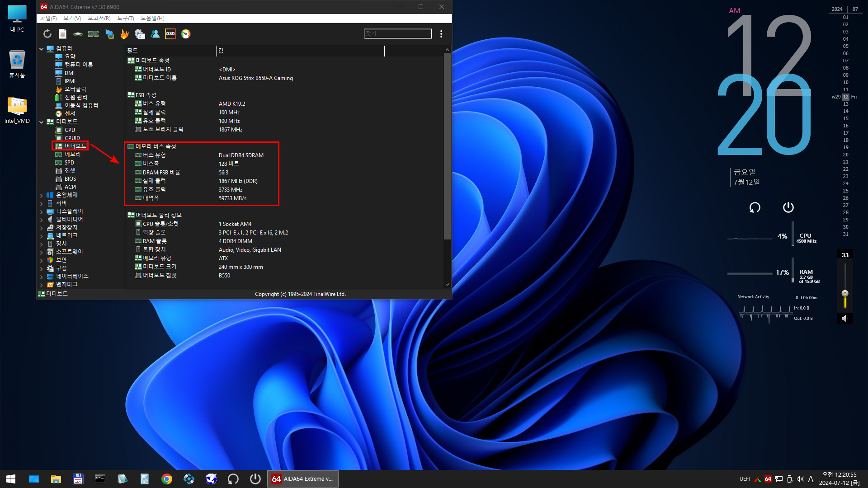The width and height of the screenshot is (868, 488).
Task: Click the desktop widget power button
Action: (x=788, y=207)
